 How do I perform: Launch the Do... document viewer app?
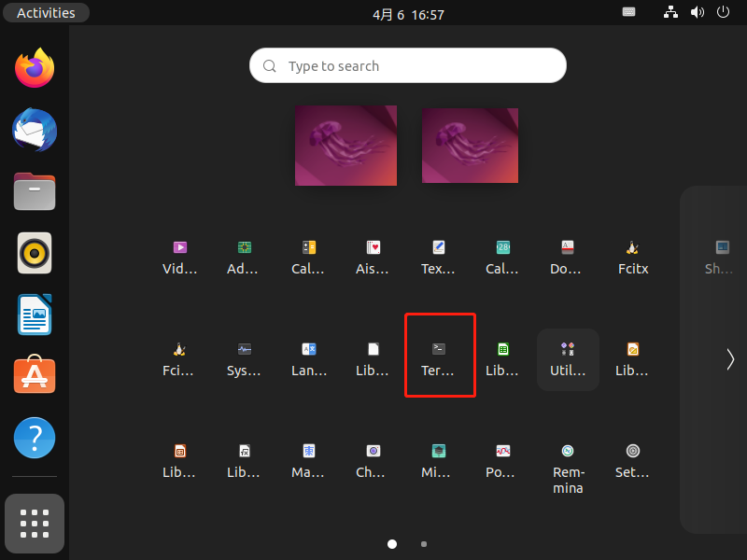click(x=568, y=247)
